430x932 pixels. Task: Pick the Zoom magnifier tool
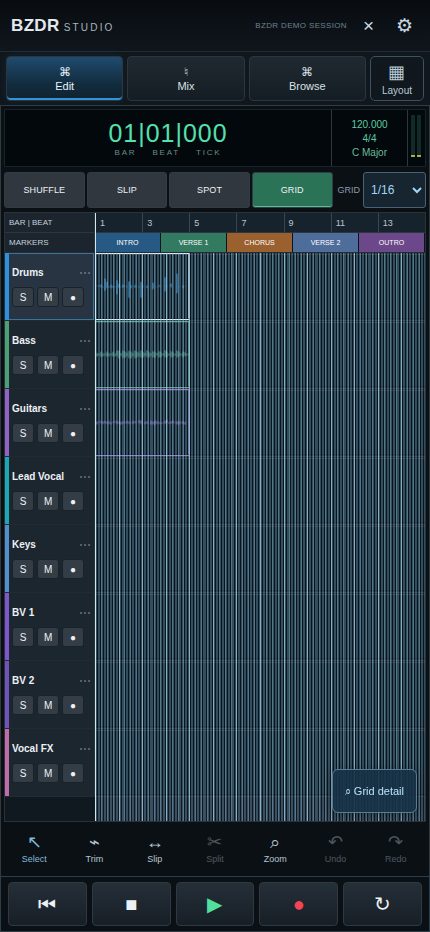pos(275,849)
